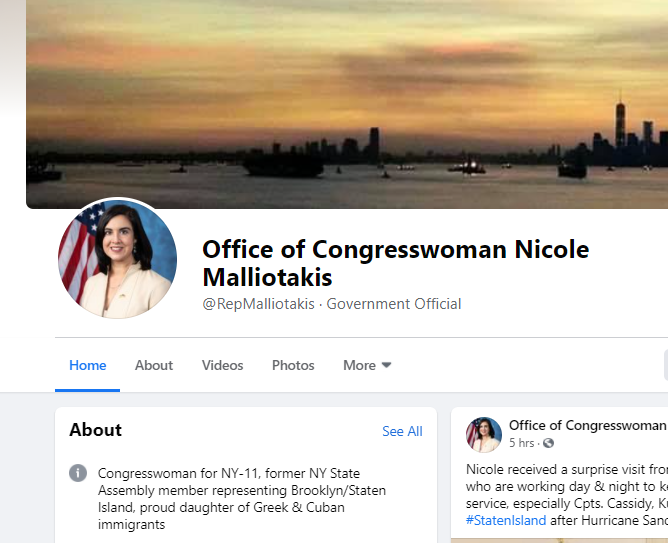The image size is (668, 543).
Task: Open the Photos tab
Action: point(293,365)
